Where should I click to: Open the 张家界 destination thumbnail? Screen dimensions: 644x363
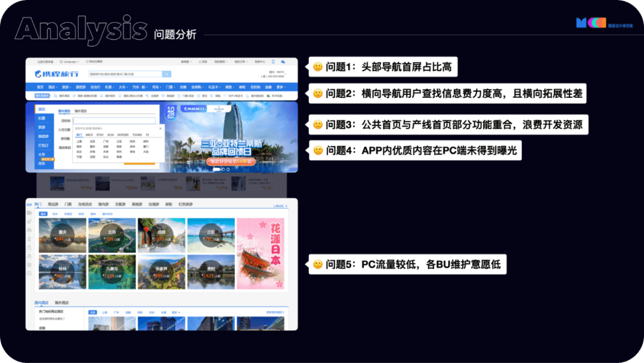162,272
